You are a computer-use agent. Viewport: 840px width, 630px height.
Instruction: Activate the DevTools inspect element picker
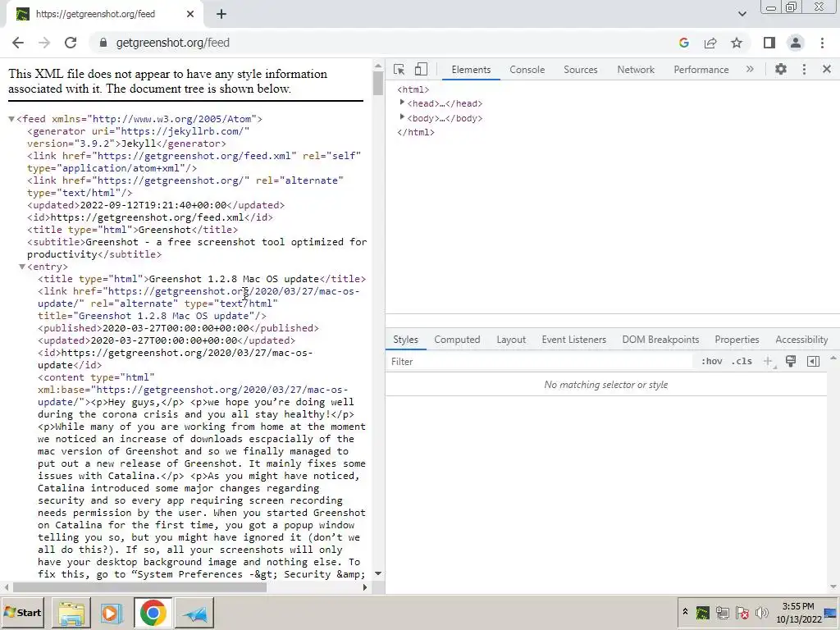tap(399, 70)
